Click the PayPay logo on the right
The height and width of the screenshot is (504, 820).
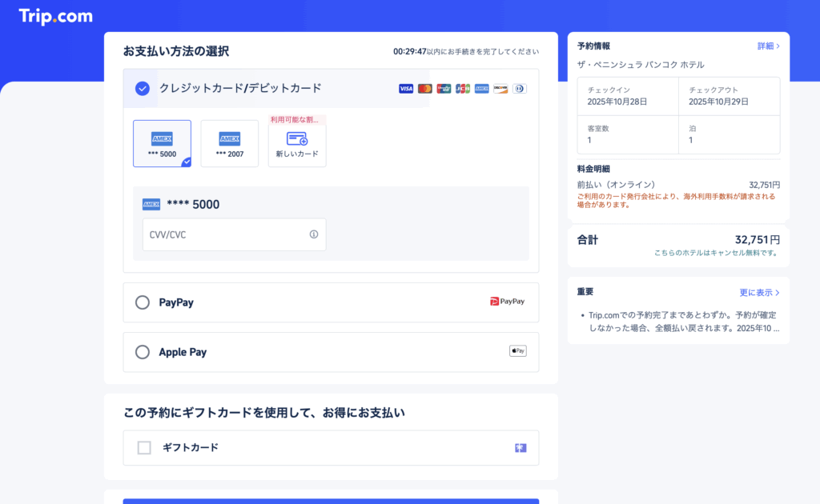pos(508,302)
